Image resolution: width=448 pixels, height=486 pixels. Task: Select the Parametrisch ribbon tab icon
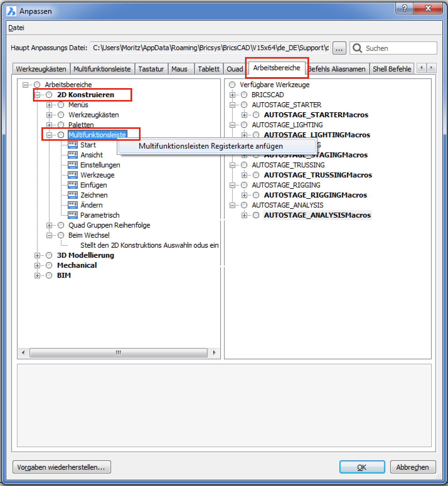(72, 215)
